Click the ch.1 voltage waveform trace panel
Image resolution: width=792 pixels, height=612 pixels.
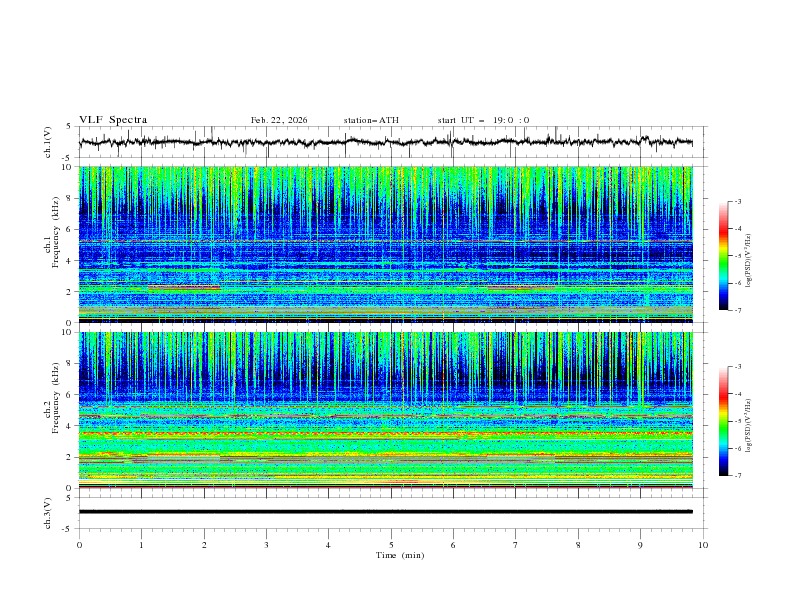pos(393,142)
